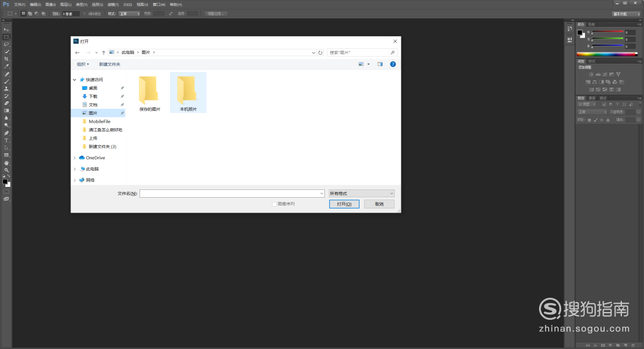Select the Brush tool
Image resolution: width=644 pixels, height=349 pixels.
[6, 82]
